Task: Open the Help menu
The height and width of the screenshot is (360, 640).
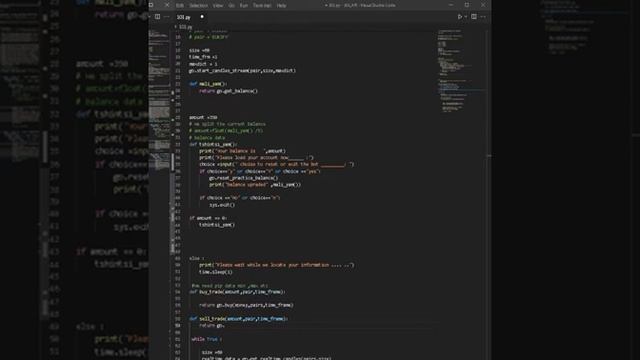Action: click(x=281, y=6)
